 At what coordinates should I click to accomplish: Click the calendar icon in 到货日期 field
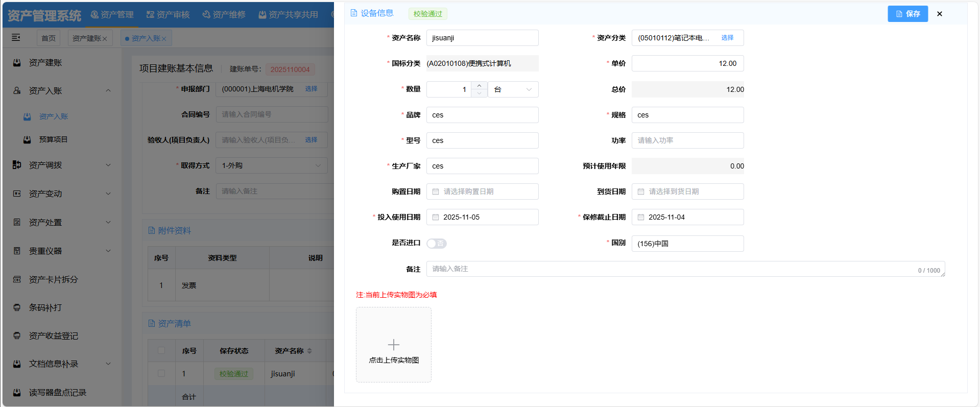[x=641, y=191]
